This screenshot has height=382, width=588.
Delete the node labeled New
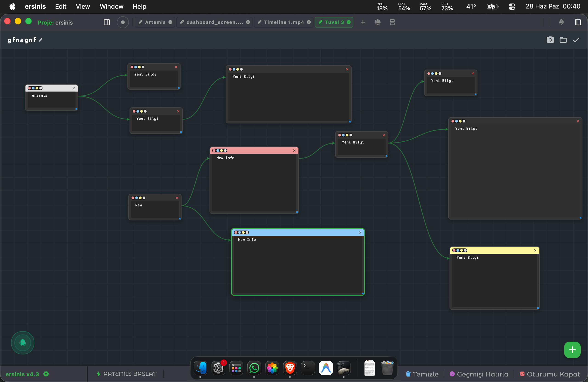click(x=177, y=198)
